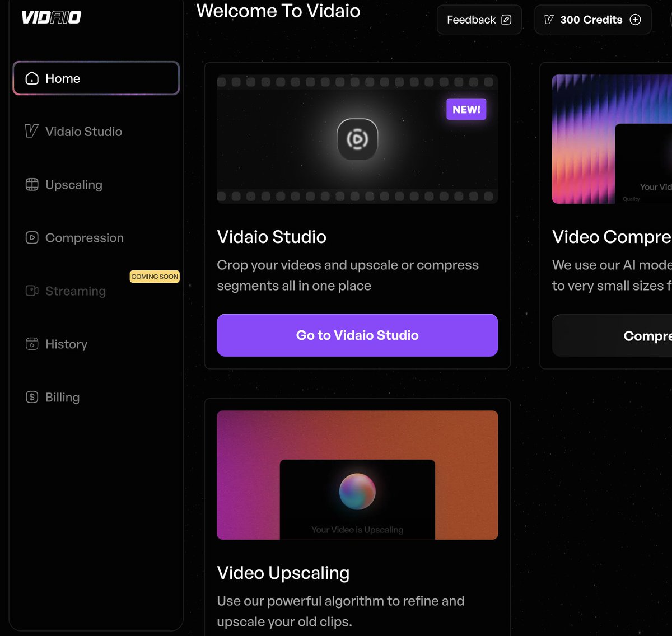This screenshot has width=672, height=636.
Task: Click the 'Video Upscaling' card heading
Action: 283,573
